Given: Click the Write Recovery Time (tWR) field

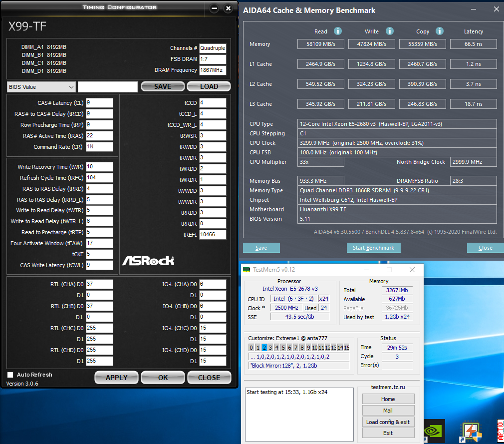Looking at the screenshot, I should pos(99,167).
